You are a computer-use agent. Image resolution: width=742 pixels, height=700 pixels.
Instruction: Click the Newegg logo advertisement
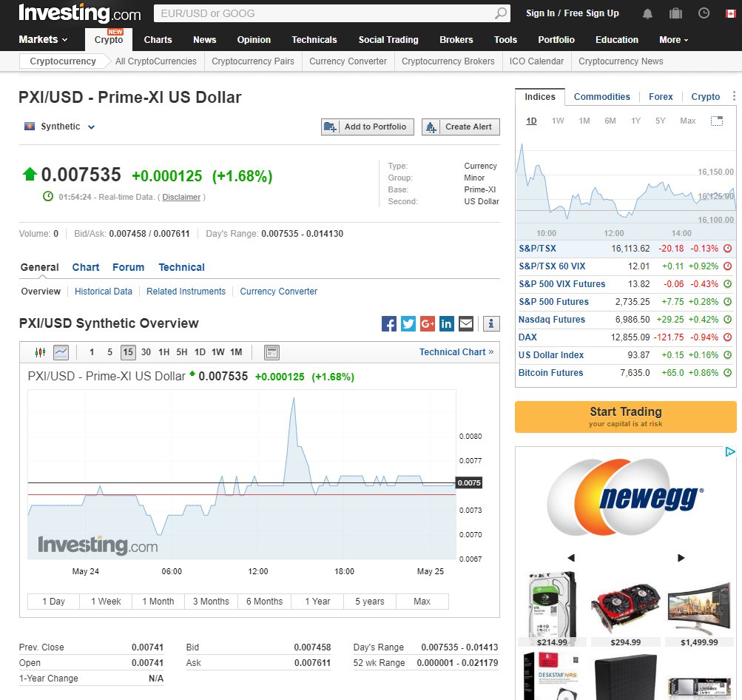(626, 497)
